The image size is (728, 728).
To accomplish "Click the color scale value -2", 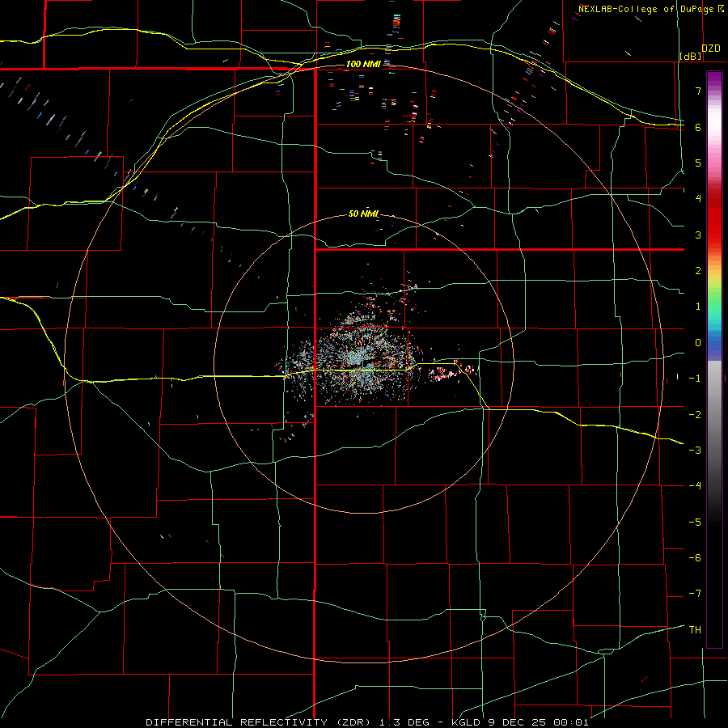I will [695, 415].
